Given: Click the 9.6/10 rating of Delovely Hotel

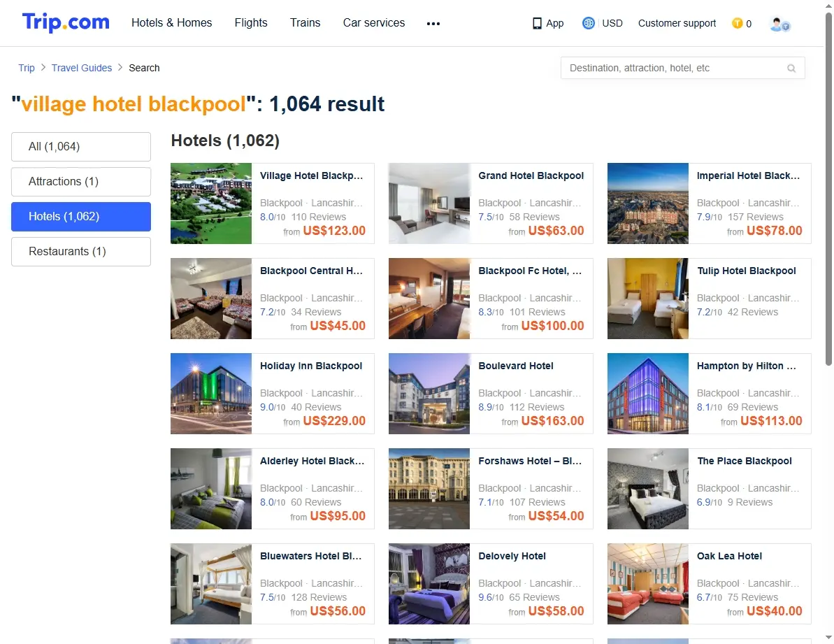Looking at the screenshot, I should click(x=492, y=598).
